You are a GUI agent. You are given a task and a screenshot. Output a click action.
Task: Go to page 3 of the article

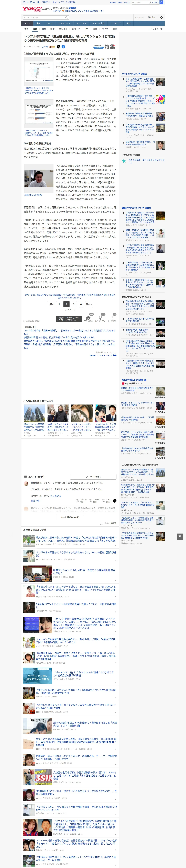click(x=74, y=304)
